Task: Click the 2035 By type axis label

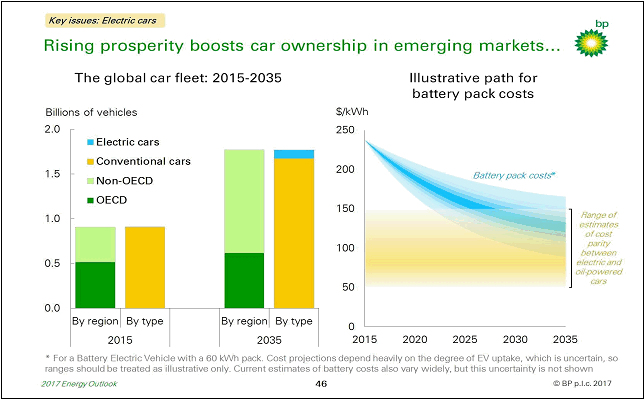Action: [x=294, y=321]
